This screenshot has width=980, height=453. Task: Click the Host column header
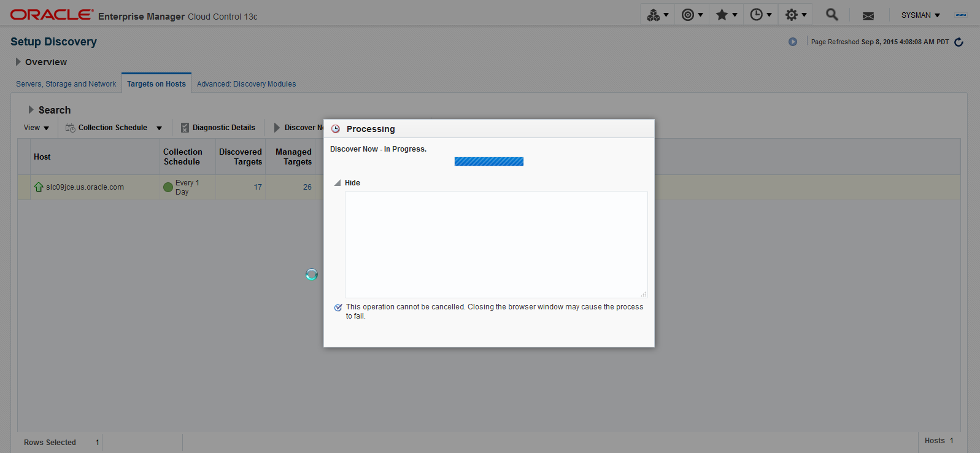(x=95, y=157)
